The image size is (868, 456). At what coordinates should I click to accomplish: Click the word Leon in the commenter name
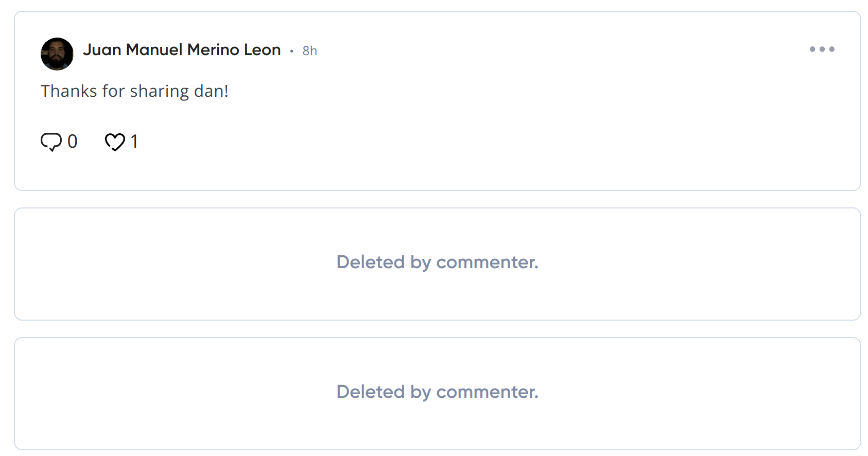click(263, 50)
